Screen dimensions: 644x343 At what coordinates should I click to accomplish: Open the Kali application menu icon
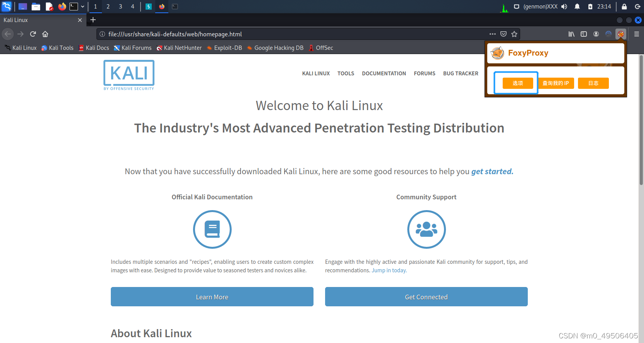tap(7, 6)
